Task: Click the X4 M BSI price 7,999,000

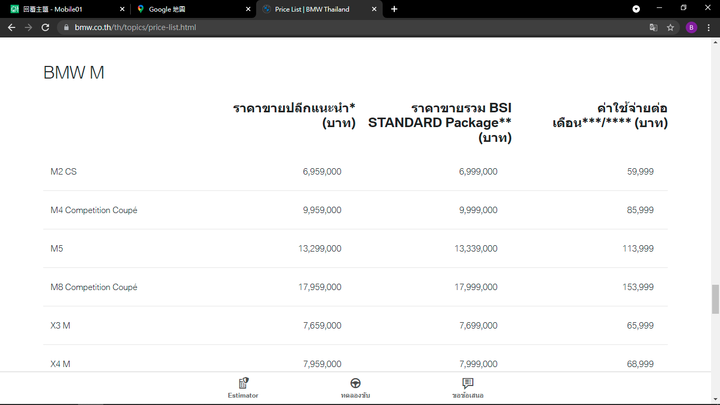Action: tap(478, 364)
